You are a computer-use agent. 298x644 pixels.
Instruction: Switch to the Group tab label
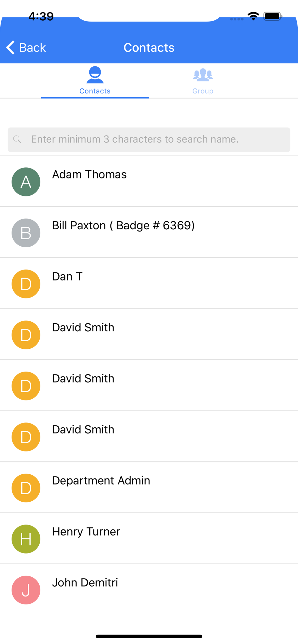203,91
